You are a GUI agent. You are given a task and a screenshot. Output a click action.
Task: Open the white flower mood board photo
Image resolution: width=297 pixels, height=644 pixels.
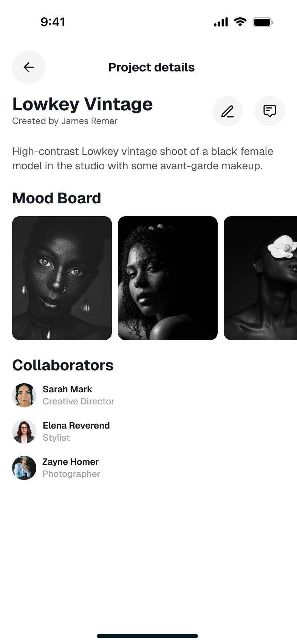coord(260,278)
